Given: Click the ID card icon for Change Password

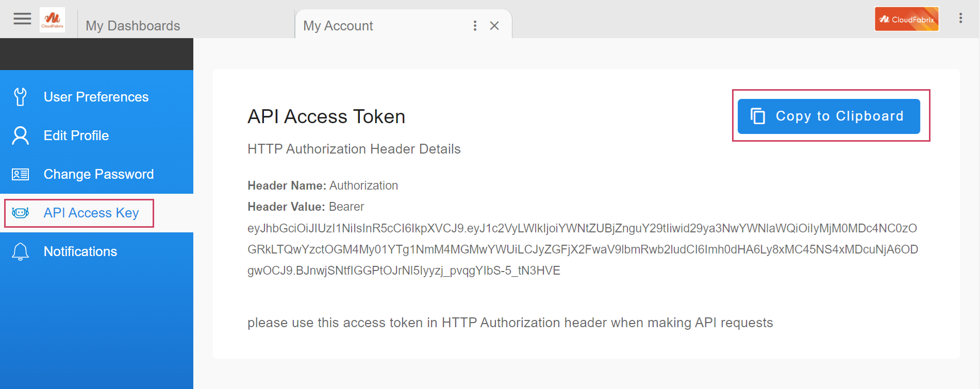Looking at the screenshot, I should (20, 175).
